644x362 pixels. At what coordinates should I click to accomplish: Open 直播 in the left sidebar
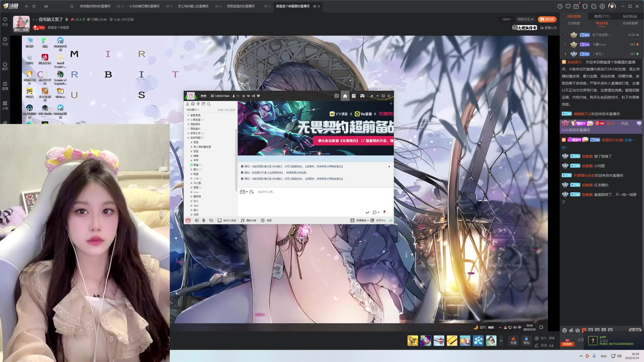tap(5, 86)
